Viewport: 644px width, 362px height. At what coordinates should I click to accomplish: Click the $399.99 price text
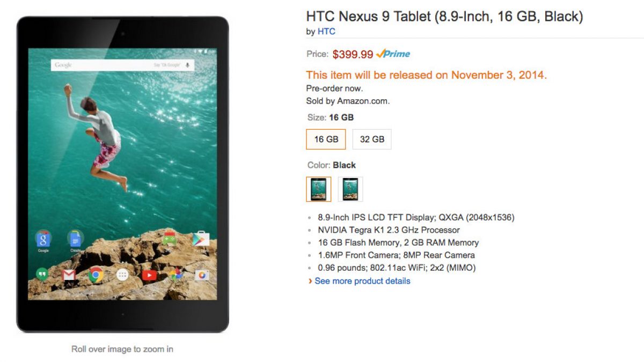(x=353, y=54)
